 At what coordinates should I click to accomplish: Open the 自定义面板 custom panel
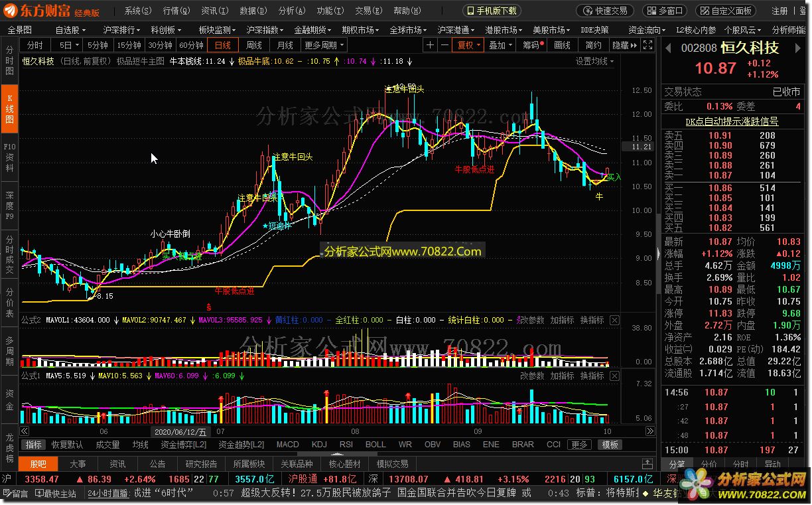click(x=725, y=11)
